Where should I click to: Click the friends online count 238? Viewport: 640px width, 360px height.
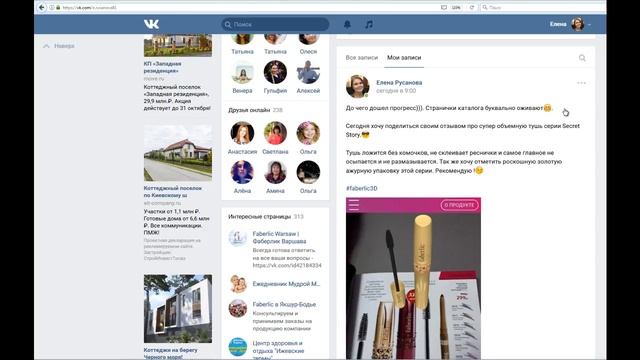tap(278, 110)
